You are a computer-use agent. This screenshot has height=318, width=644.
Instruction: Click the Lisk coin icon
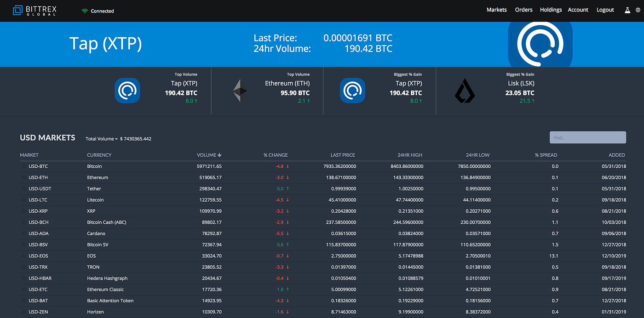465,91
